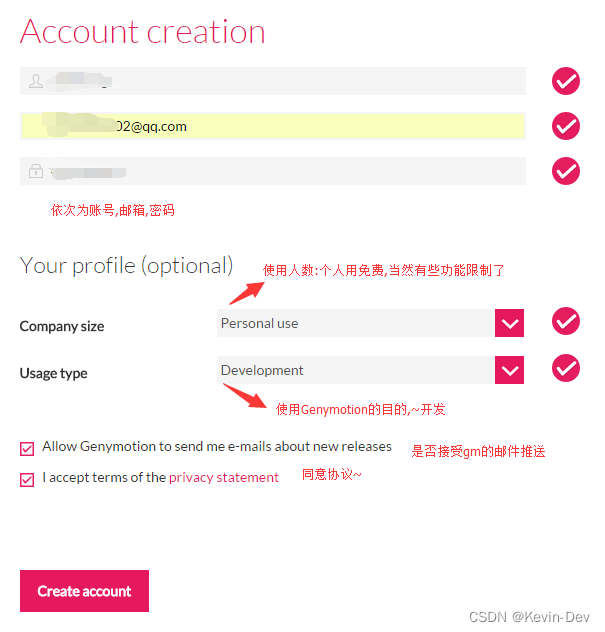Focus the qq.com email input field
Image resolution: width=605 pixels, height=632 pixels.
273,126
